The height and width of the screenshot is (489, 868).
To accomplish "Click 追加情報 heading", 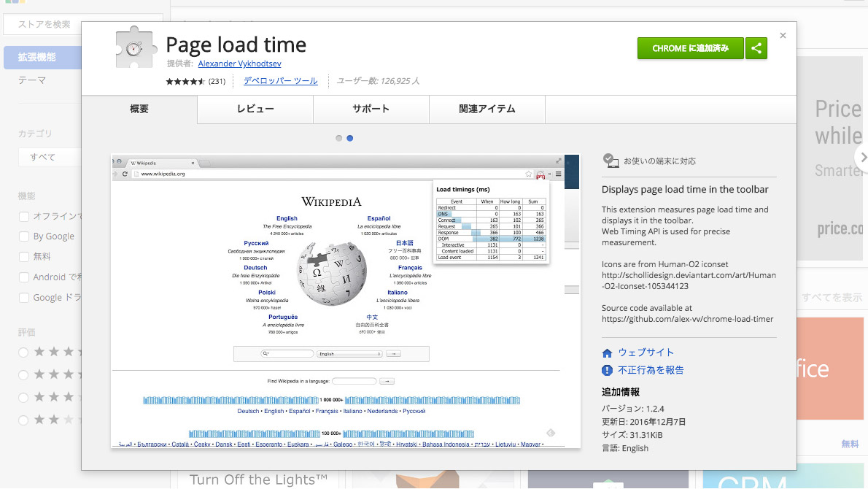I will [x=621, y=392].
